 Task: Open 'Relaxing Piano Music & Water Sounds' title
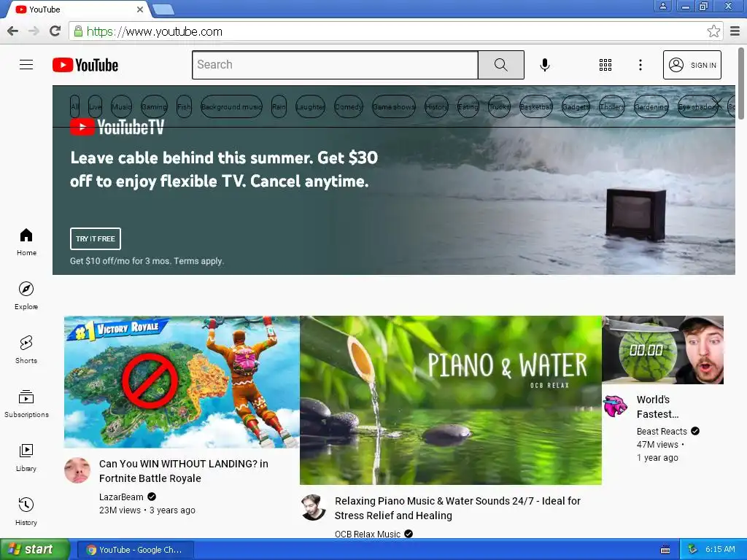(x=457, y=508)
